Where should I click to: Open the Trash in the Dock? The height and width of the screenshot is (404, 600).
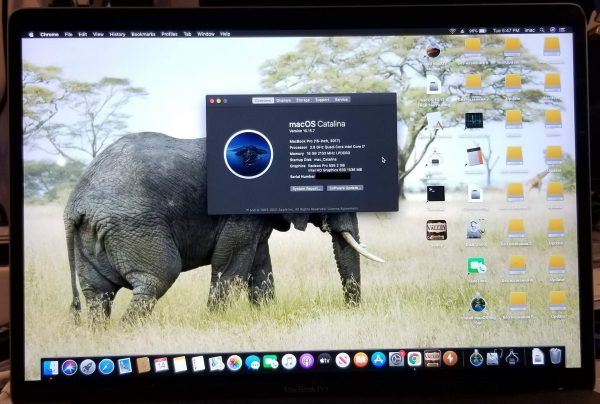click(556, 356)
